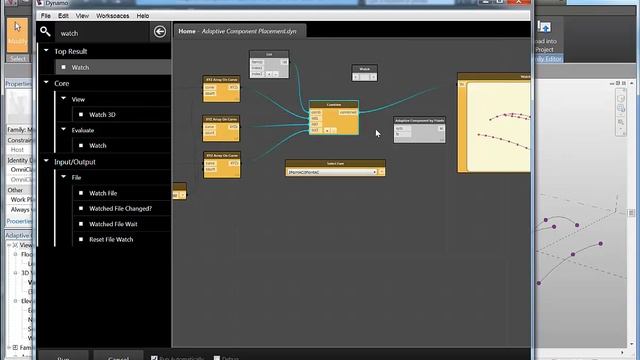Viewport: 640px width, 360px height.
Task: Click the Family Editor panel label in Revit
Action: (x=548, y=59)
